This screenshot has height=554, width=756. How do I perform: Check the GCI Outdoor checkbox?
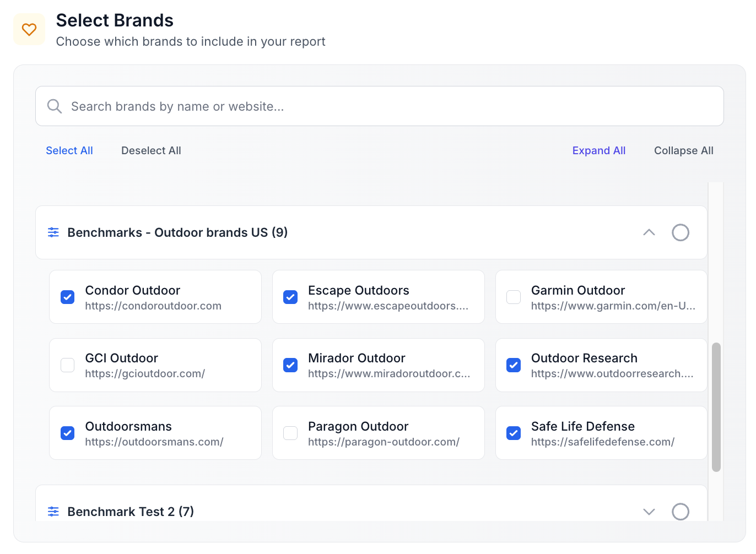point(67,365)
